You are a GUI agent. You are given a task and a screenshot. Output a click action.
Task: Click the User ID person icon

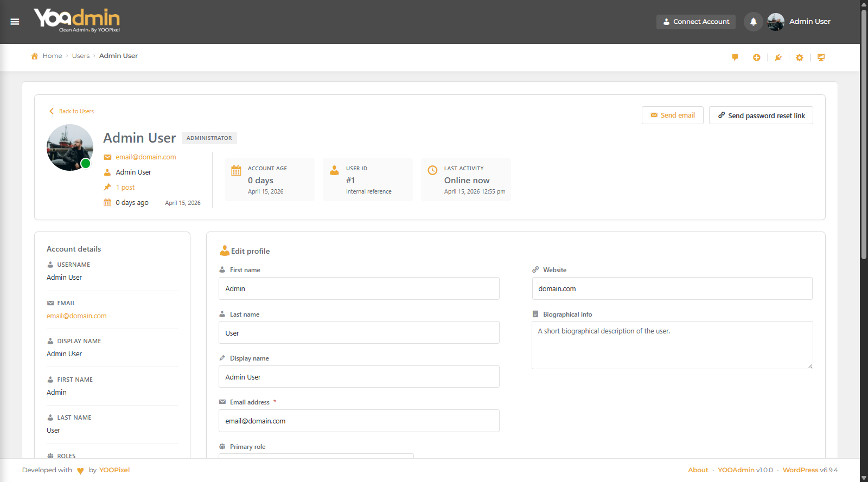point(334,170)
